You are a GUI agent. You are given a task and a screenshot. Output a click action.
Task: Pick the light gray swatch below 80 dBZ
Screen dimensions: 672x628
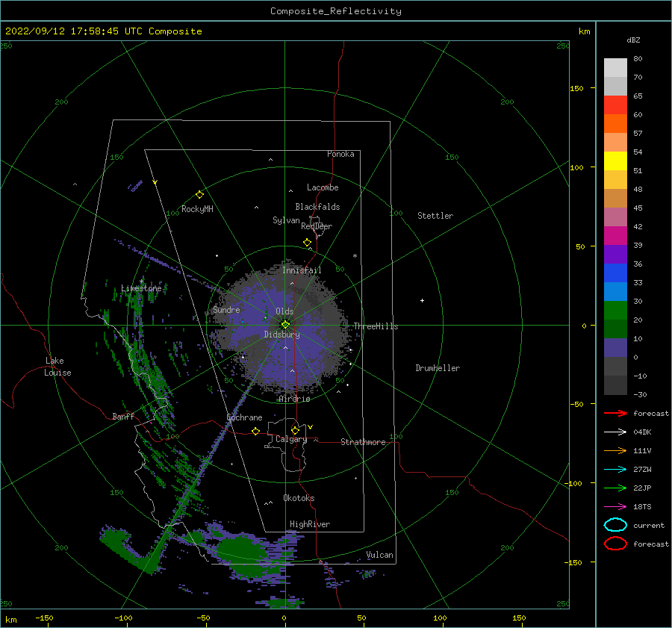click(x=615, y=68)
